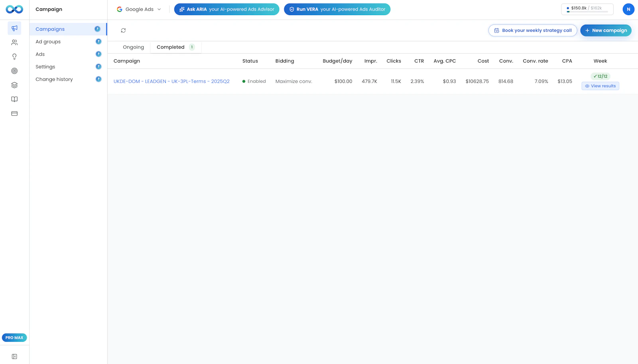The height and width of the screenshot is (364, 638).
Task: Open Google Ads platform dropdown
Action: point(139,9)
